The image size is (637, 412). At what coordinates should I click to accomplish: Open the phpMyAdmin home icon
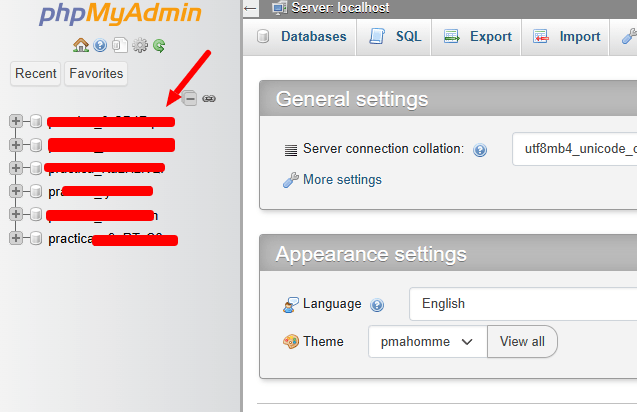pyautogui.click(x=81, y=45)
